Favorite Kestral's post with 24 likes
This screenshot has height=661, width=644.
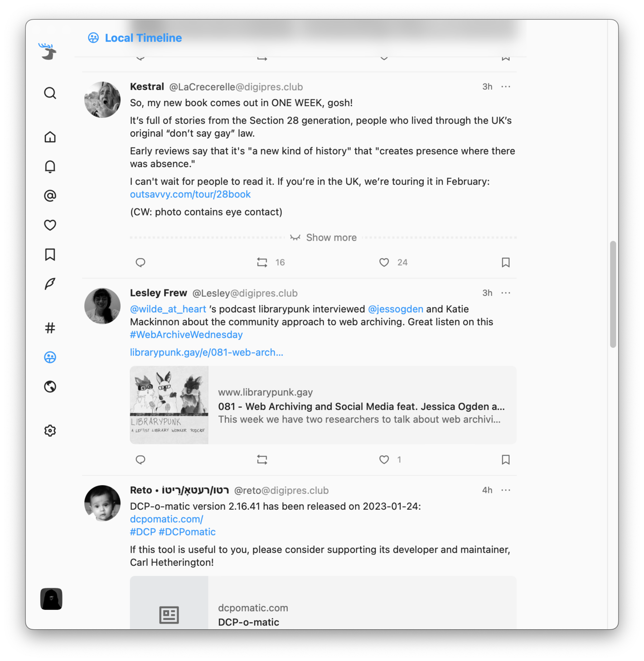tap(384, 262)
